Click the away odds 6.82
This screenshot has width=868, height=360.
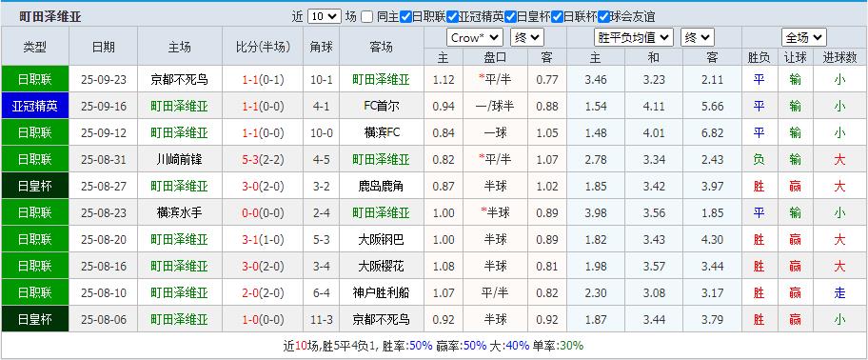(x=712, y=133)
